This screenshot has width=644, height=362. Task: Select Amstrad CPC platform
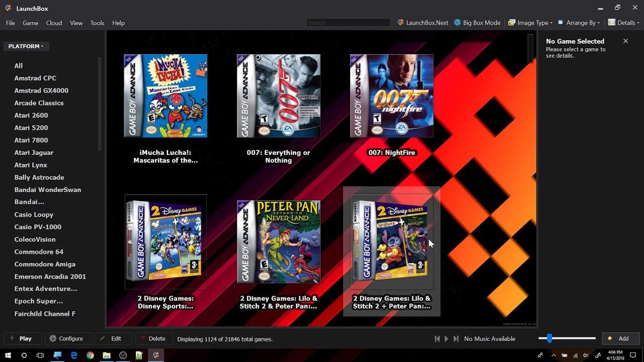(x=35, y=78)
